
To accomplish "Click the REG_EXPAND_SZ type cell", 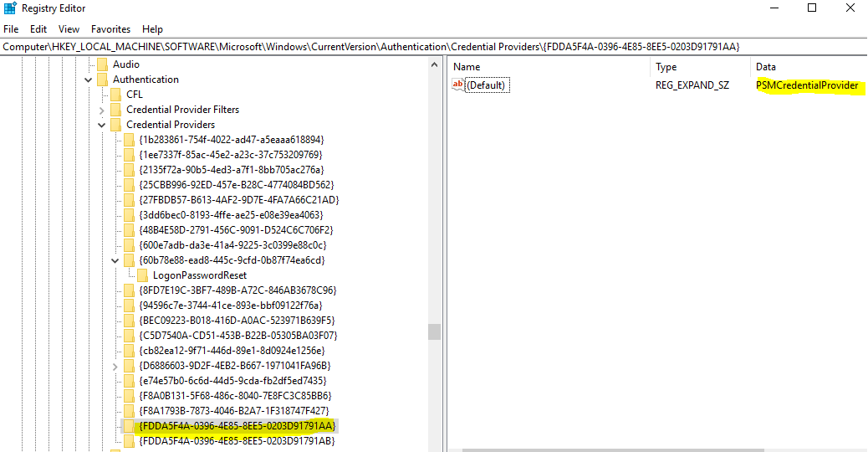I will (692, 85).
